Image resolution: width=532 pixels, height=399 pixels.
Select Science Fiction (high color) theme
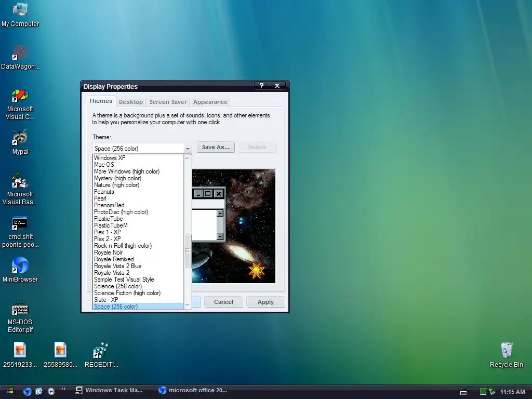click(138, 293)
